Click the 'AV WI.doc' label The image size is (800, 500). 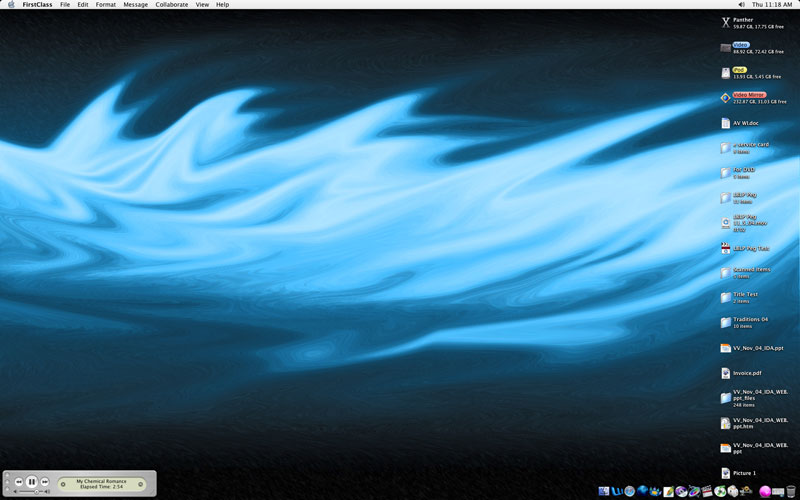pos(746,123)
